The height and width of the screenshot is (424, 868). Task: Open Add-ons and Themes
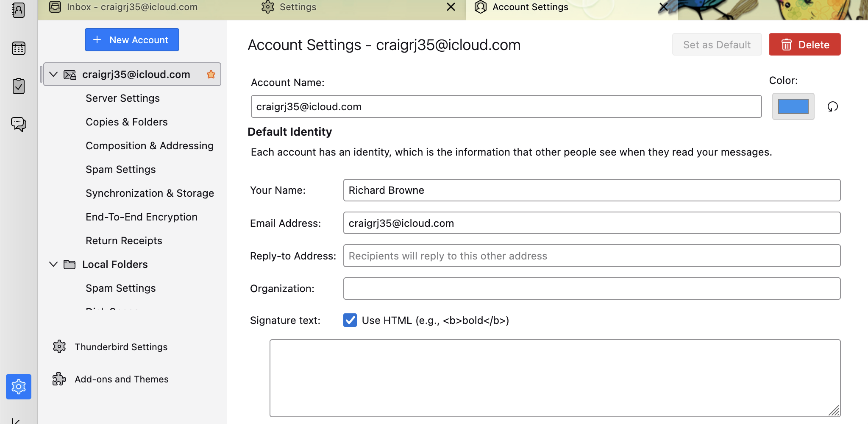click(121, 379)
